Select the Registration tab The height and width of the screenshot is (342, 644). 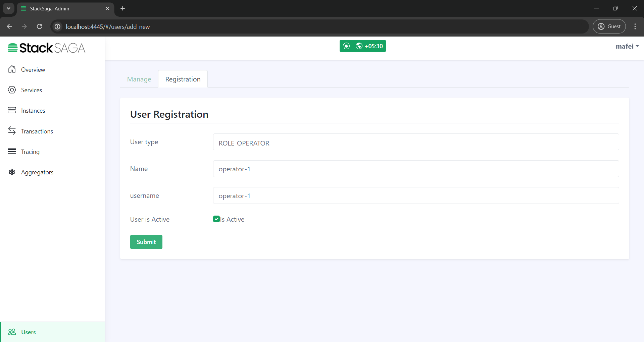(183, 79)
